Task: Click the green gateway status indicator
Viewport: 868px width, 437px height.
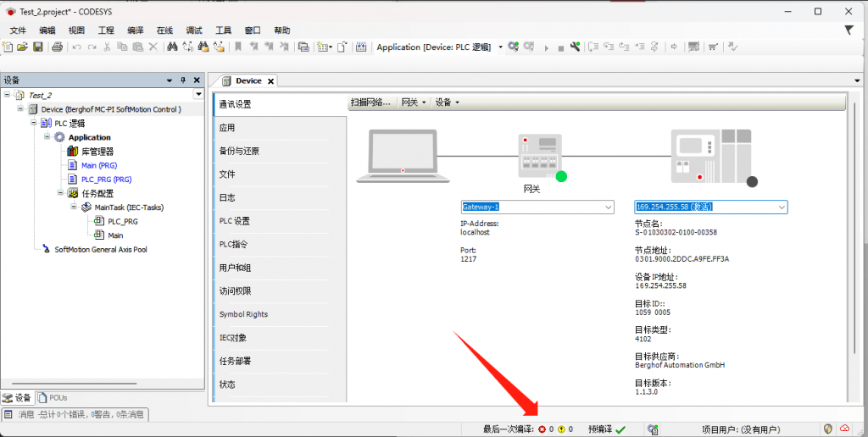Action: (x=560, y=176)
